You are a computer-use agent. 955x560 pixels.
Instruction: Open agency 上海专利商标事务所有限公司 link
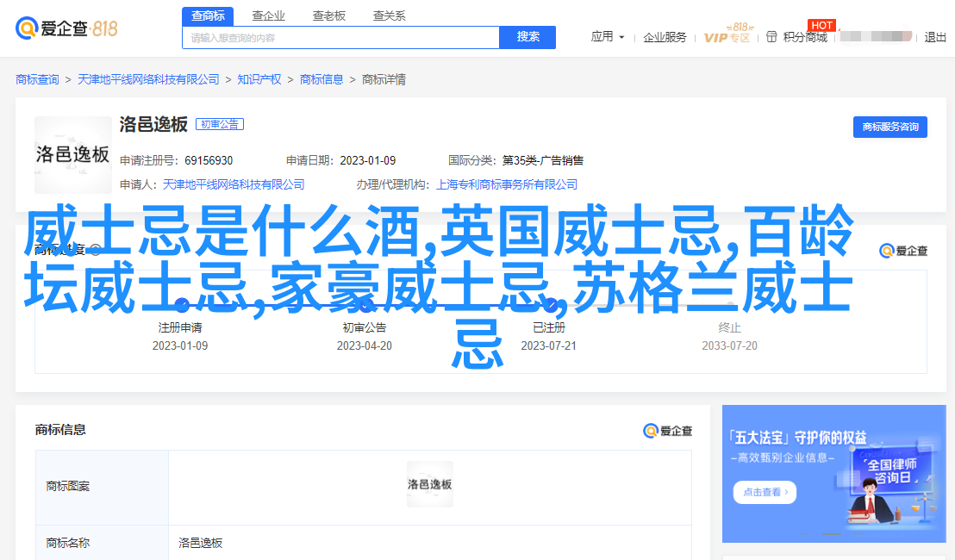pyautogui.click(x=507, y=184)
